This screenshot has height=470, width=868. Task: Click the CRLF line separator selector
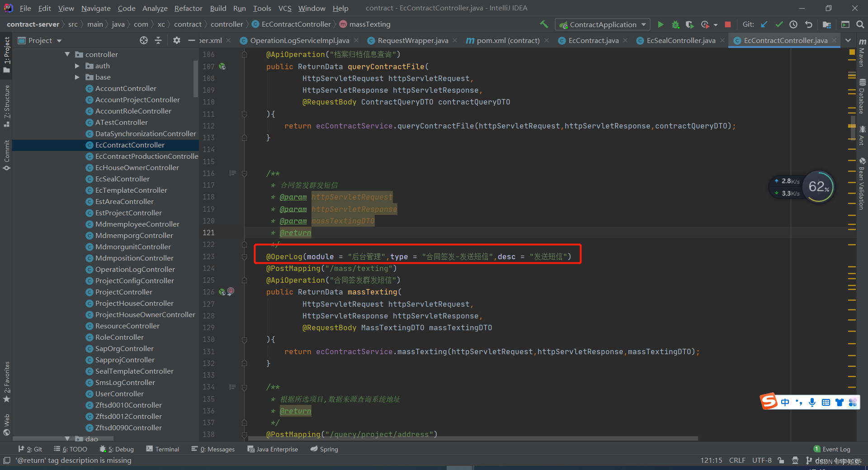pyautogui.click(x=737, y=461)
